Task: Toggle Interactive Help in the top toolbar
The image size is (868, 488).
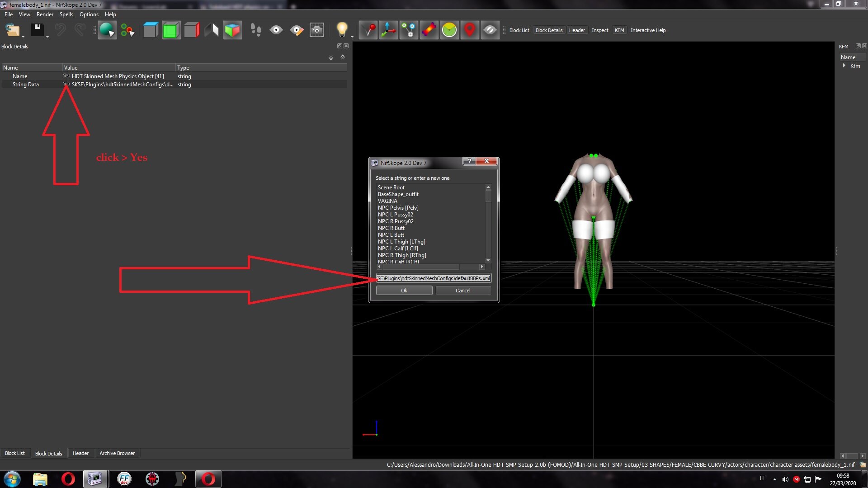Action: pyautogui.click(x=648, y=30)
